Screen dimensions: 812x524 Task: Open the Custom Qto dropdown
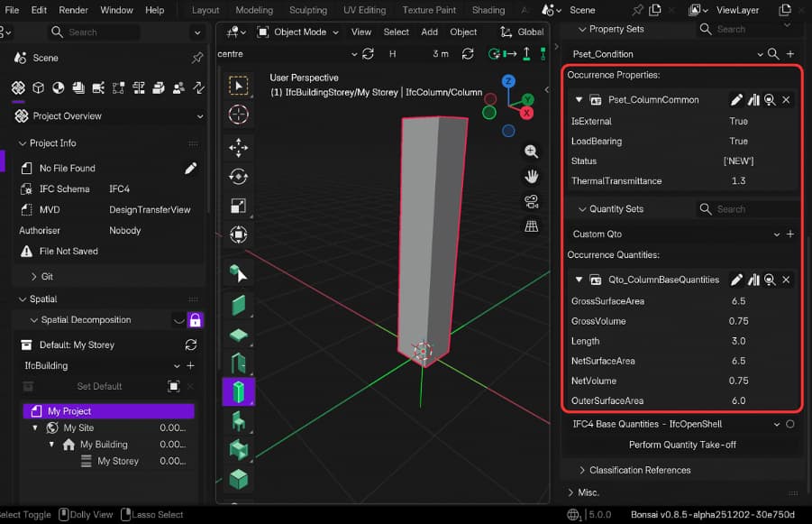tap(776, 234)
